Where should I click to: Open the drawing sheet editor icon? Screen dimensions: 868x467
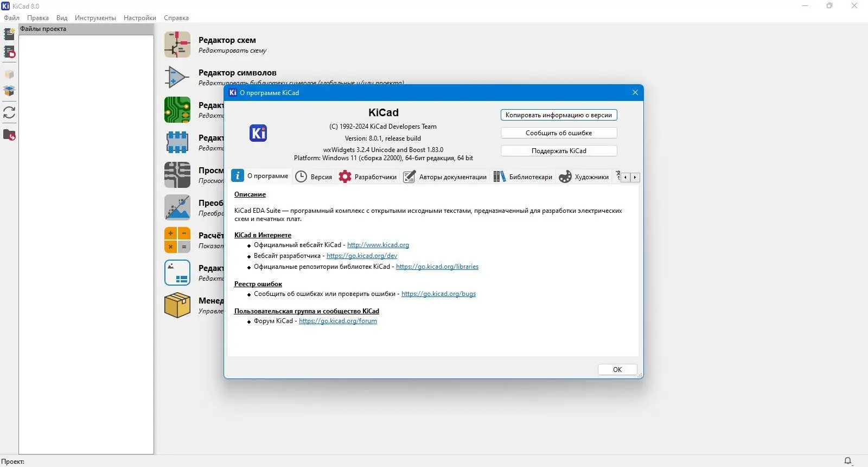click(x=177, y=273)
